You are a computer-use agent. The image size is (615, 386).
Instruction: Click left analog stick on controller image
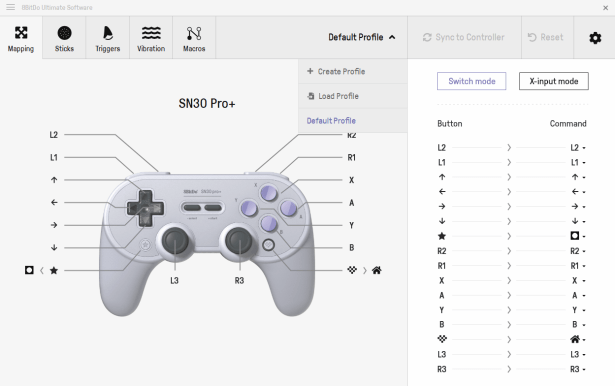click(x=175, y=241)
